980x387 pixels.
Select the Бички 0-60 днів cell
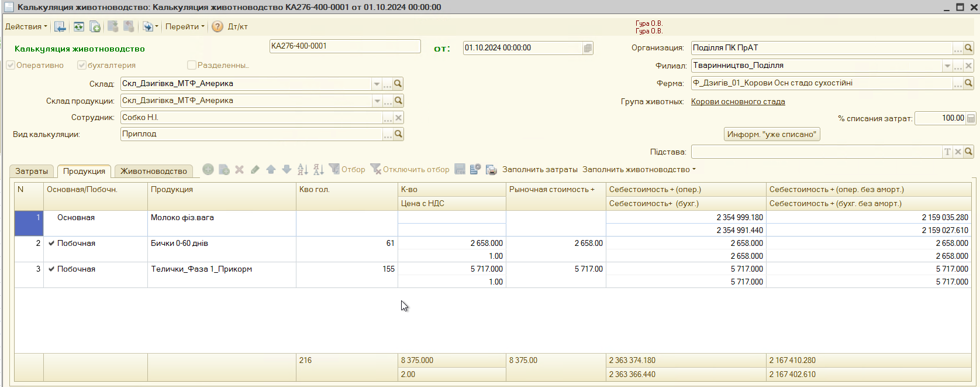(x=222, y=249)
